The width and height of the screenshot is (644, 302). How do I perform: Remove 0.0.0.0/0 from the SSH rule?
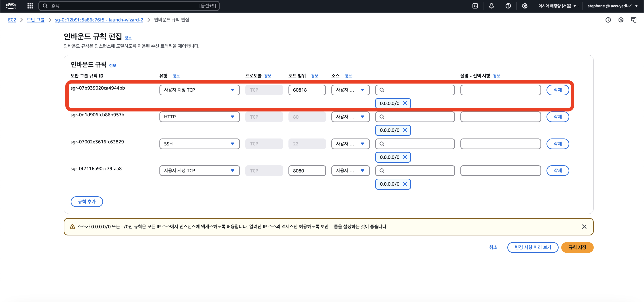click(x=405, y=157)
